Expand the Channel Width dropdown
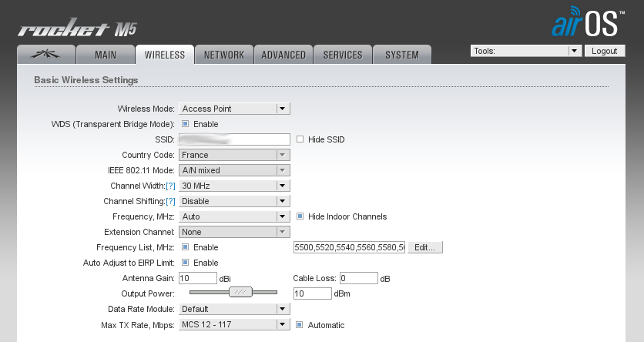The width and height of the screenshot is (644, 342). 234,186
